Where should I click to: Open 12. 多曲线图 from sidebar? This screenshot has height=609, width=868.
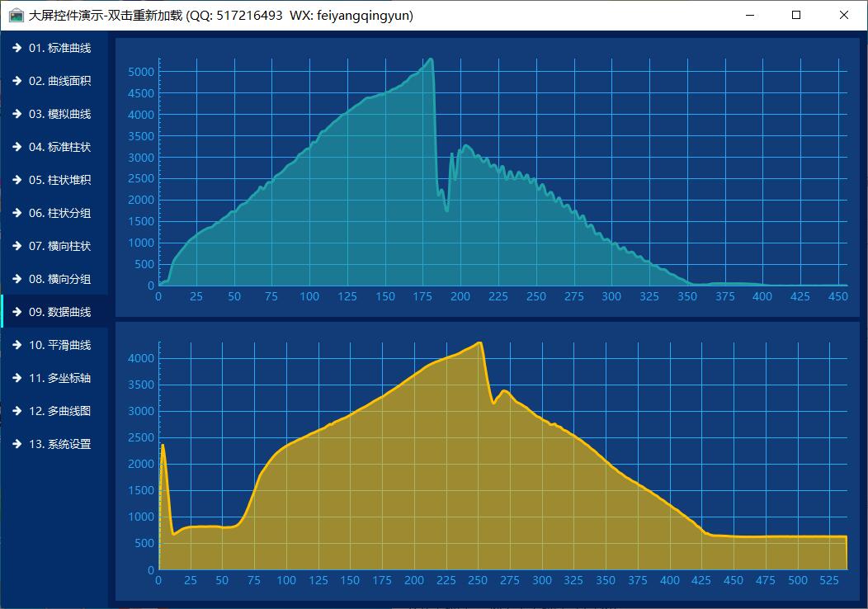point(59,411)
